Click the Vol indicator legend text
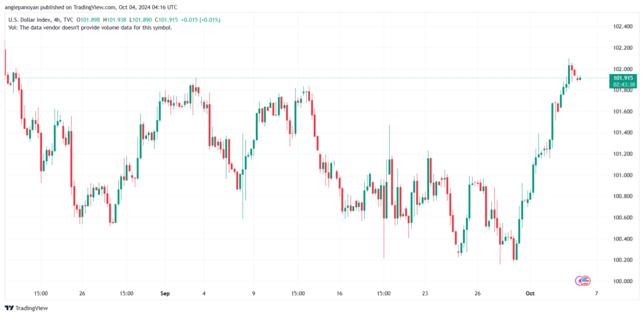The image size is (644, 316). (x=89, y=28)
